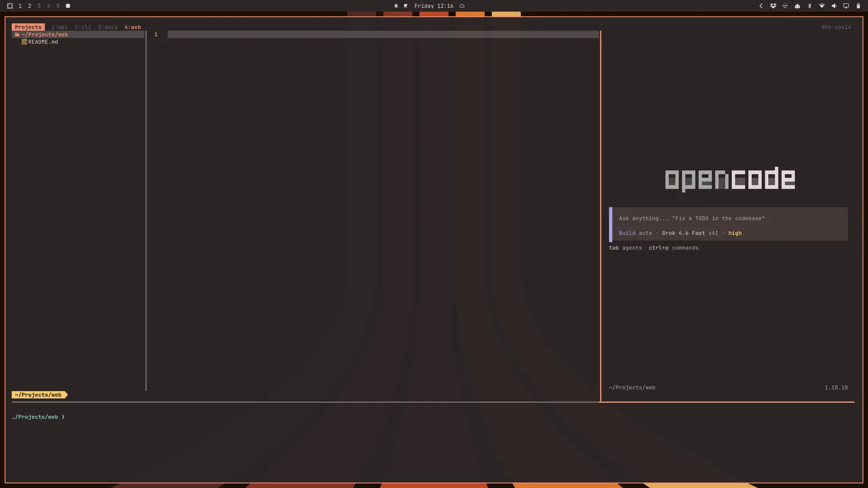Viewport: 868px width, 488px height.
Task: Switch to workspace 2 in top bar
Action: coord(29,6)
